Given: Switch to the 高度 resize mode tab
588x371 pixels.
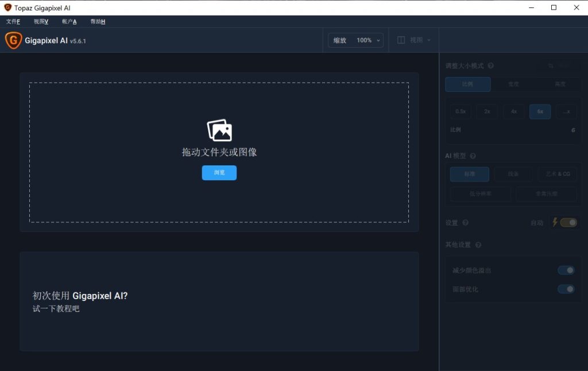Looking at the screenshot, I should (560, 84).
